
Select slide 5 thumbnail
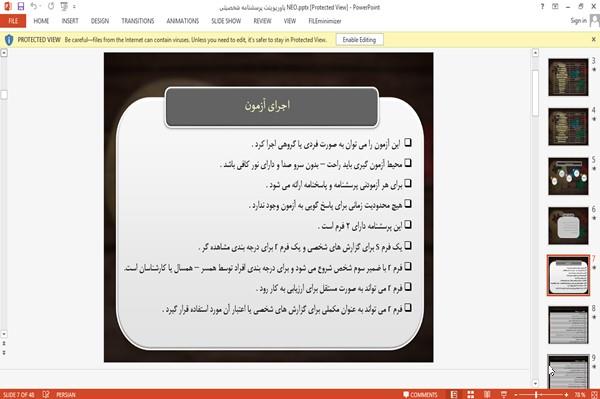(x=568, y=176)
